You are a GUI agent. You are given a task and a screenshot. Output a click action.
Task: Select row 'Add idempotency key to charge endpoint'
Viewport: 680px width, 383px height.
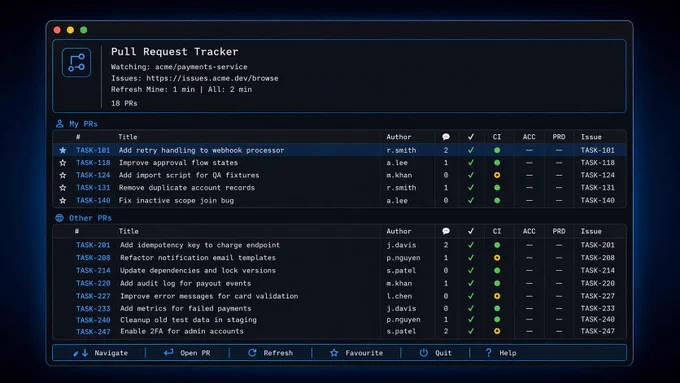click(x=340, y=245)
